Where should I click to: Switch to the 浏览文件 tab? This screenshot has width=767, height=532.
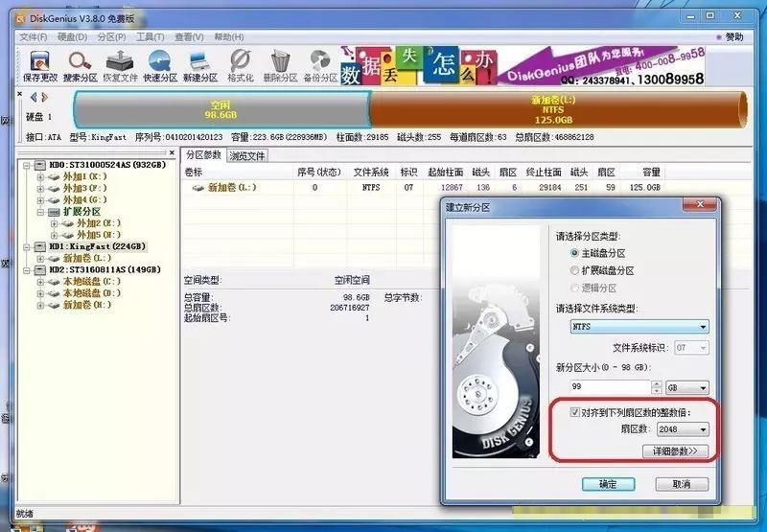247,156
